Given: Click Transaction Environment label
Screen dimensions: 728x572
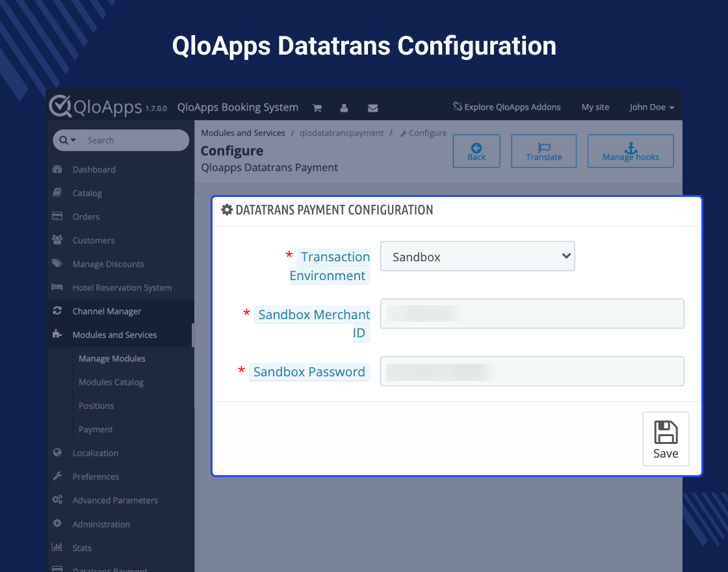Looking at the screenshot, I should point(330,266).
